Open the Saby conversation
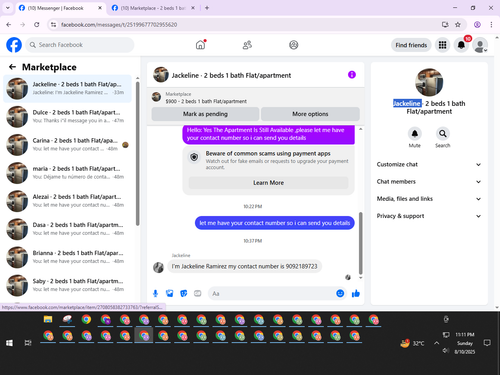The width and height of the screenshot is (500, 375). click(67, 285)
